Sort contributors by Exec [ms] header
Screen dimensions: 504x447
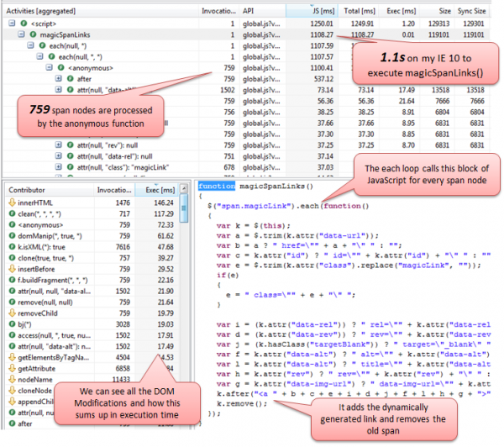tap(156, 190)
